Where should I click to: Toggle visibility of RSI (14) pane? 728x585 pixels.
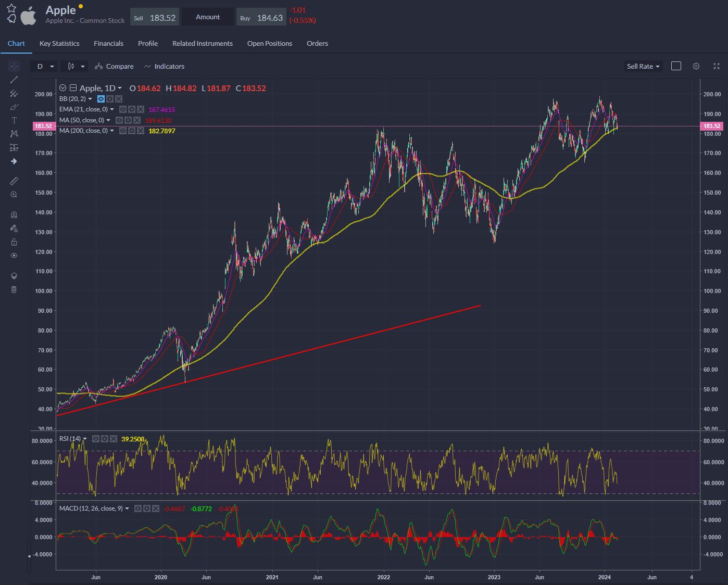[x=96, y=439]
